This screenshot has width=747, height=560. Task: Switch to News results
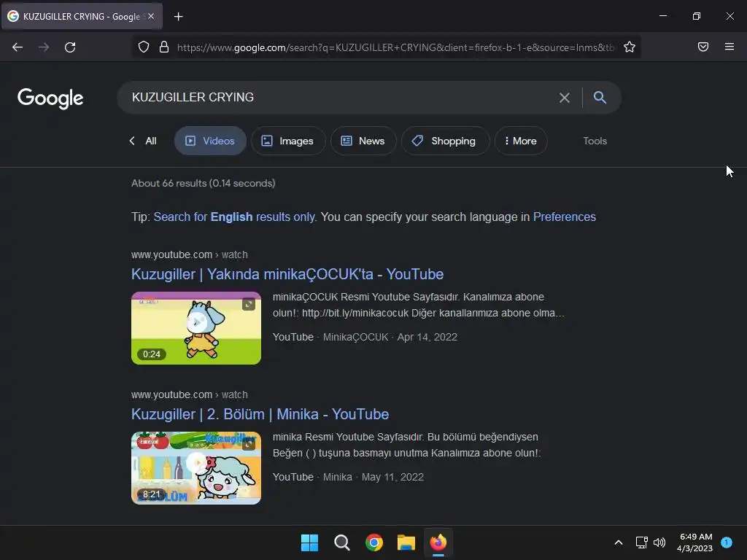[363, 141]
